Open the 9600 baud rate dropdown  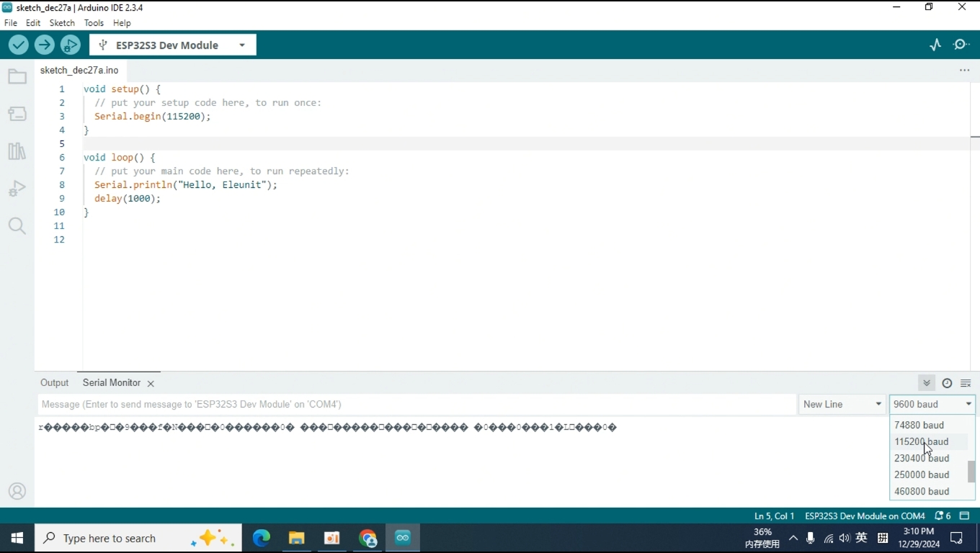(x=932, y=405)
